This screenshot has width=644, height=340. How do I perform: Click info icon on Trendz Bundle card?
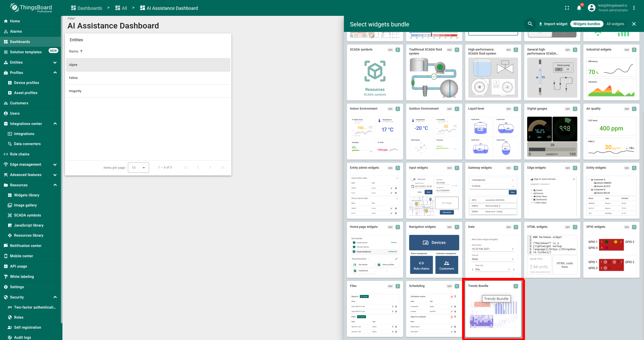(516, 286)
